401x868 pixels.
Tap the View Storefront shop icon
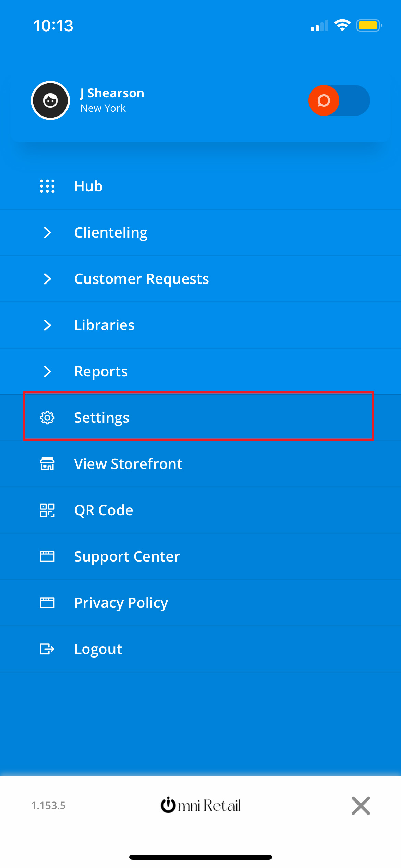click(47, 464)
